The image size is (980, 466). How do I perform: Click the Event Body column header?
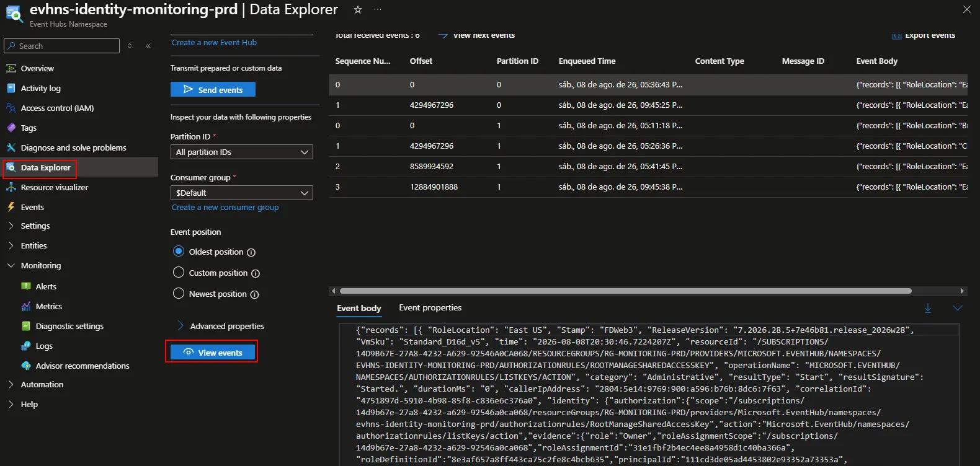[876, 61]
